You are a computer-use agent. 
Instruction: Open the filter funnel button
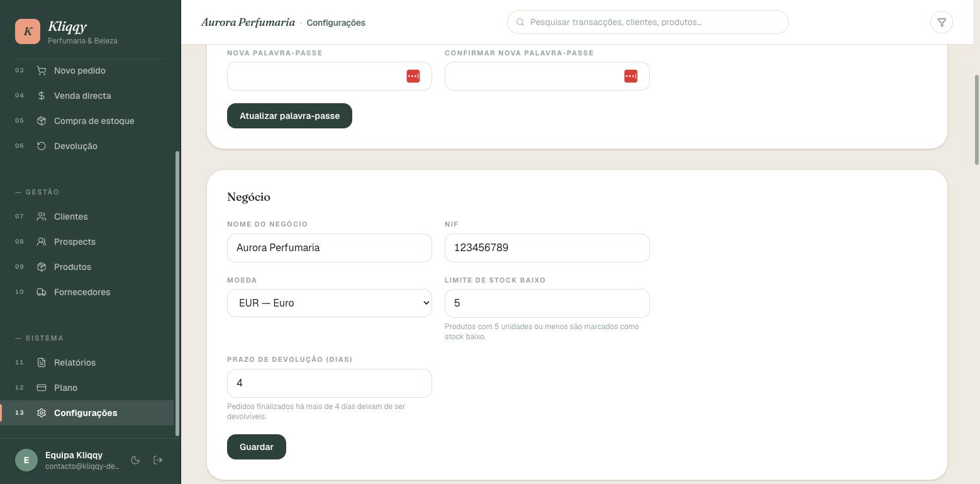[x=942, y=22]
